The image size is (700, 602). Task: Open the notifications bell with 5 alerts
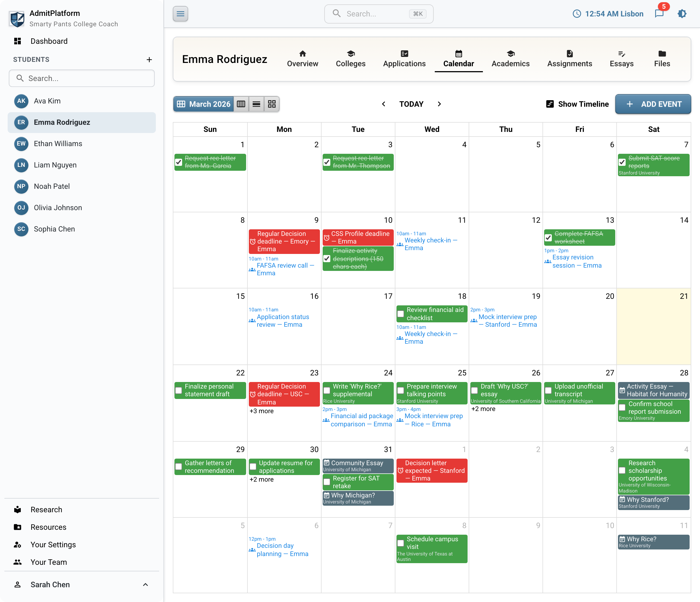coord(659,13)
